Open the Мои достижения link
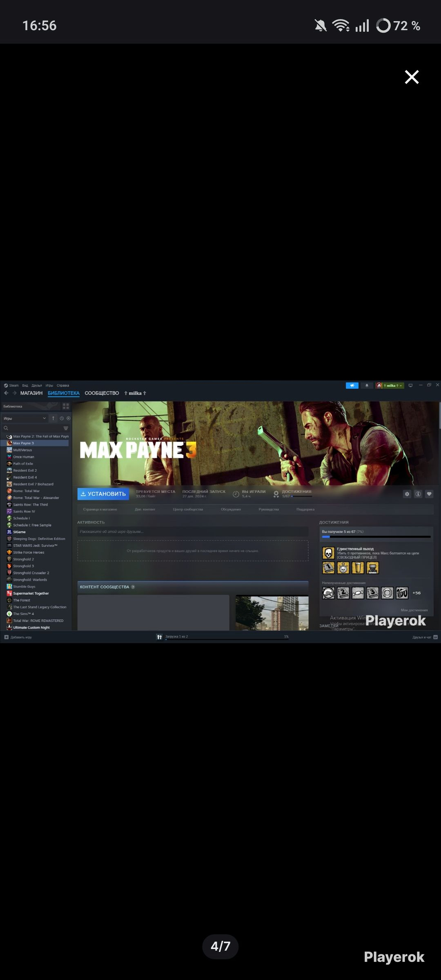 [414, 610]
